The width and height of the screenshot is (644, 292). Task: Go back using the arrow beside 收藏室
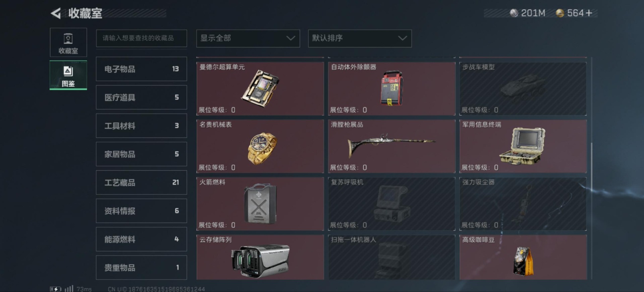pos(56,13)
